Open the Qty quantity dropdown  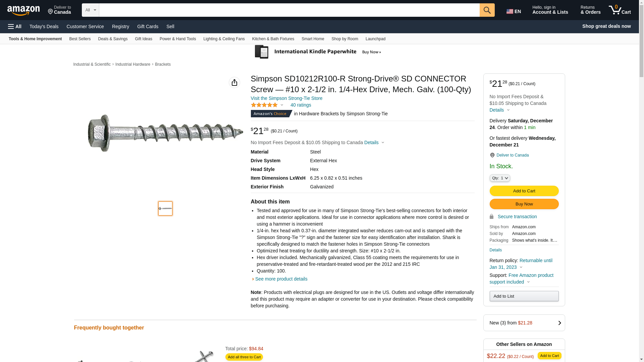tap(500, 178)
